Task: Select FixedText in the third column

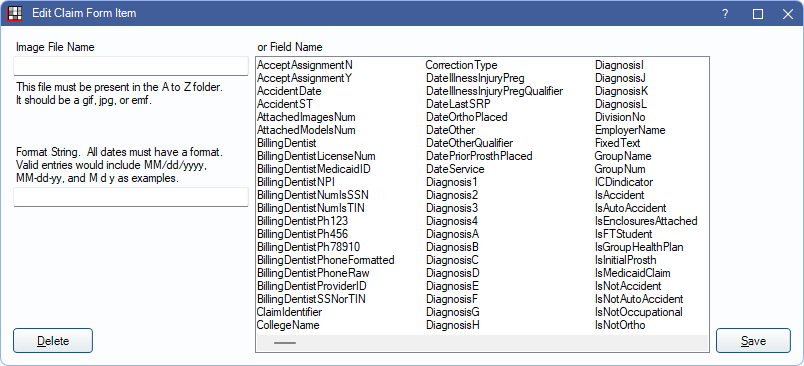Action: coord(617,143)
